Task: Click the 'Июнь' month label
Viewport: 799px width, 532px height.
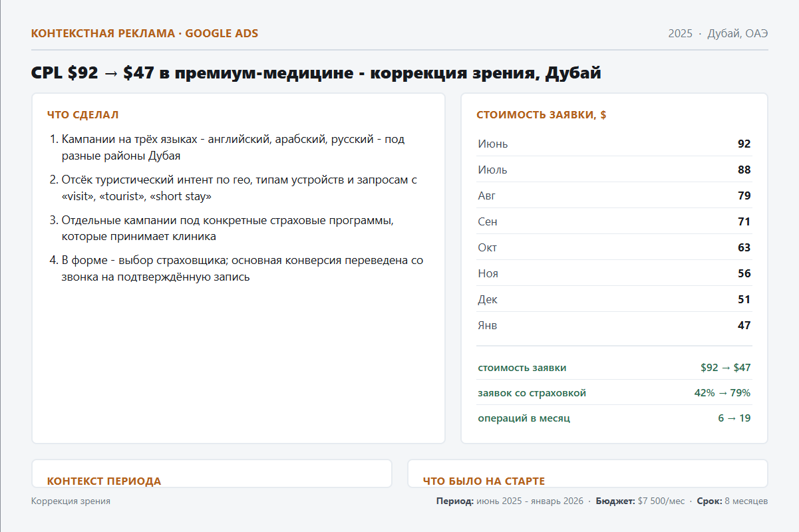Action: 493,144
